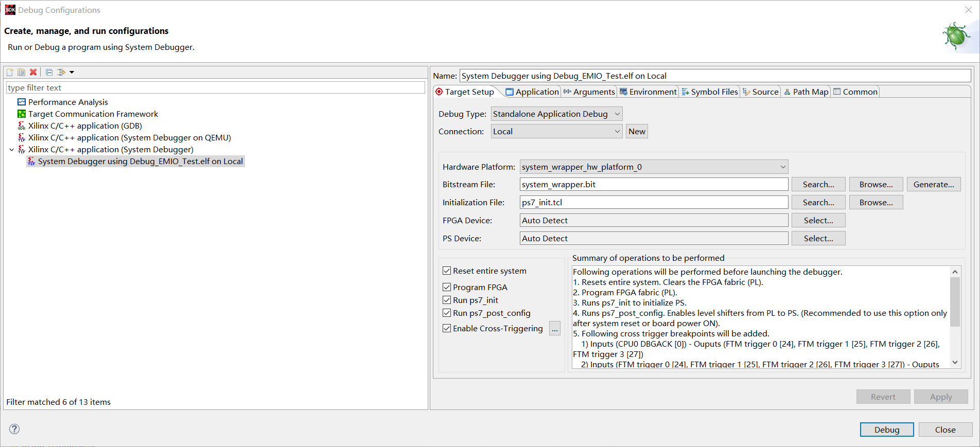Click Browse for Bitstream File

tap(876, 184)
